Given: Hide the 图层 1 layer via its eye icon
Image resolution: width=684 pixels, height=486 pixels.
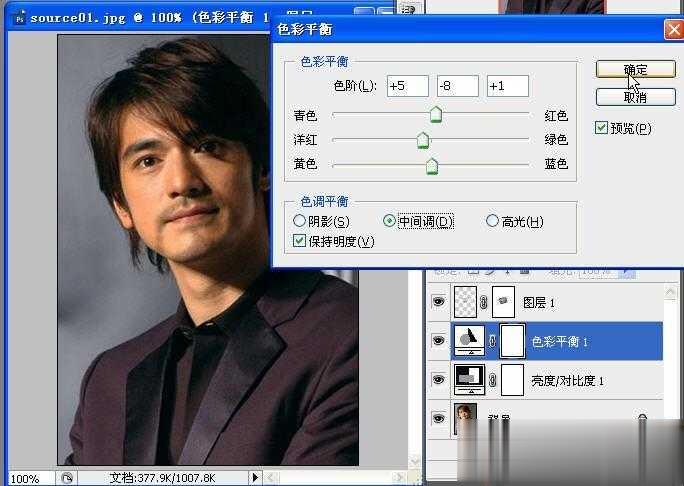Looking at the screenshot, I should [439, 301].
